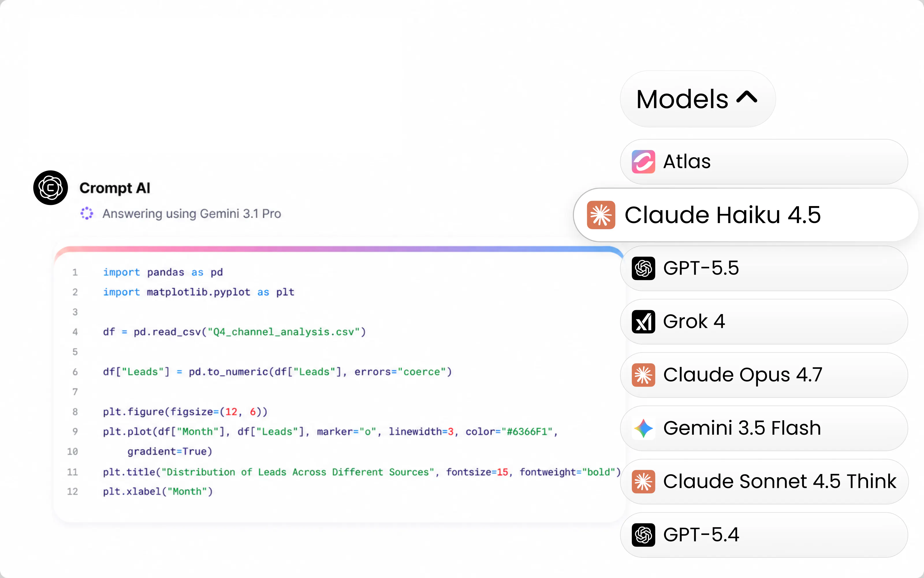Switch to Claude Opus 4.7
Viewport: 924px width, 578px height.
764,375
